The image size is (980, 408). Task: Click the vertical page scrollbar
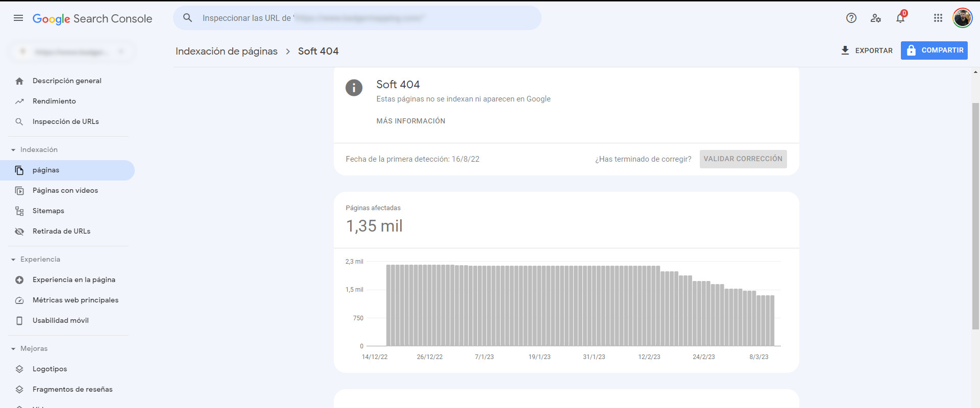(975, 216)
